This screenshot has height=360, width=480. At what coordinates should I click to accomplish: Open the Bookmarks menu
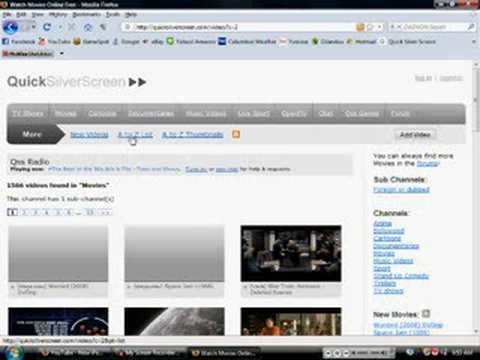[x=87, y=15]
